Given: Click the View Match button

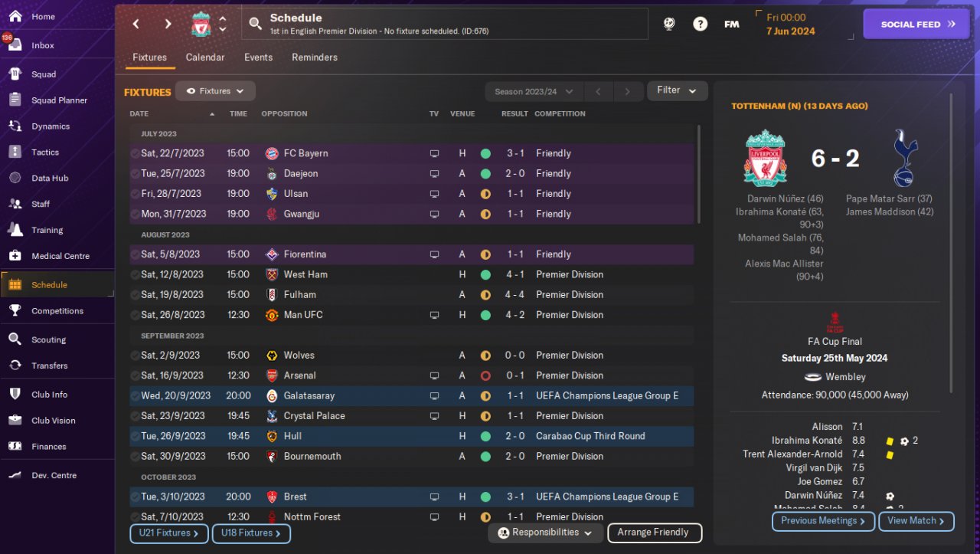Looking at the screenshot, I should point(916,521).
